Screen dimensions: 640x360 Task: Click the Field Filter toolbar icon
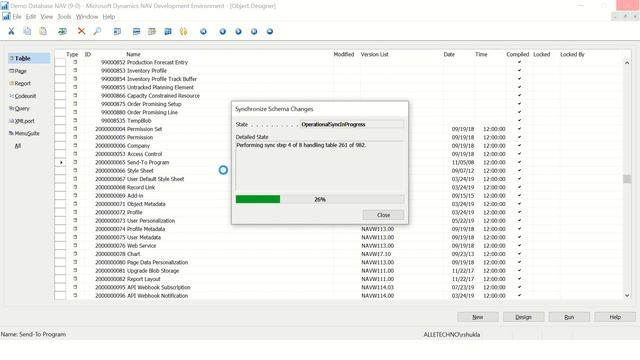[x=117, y=31]
